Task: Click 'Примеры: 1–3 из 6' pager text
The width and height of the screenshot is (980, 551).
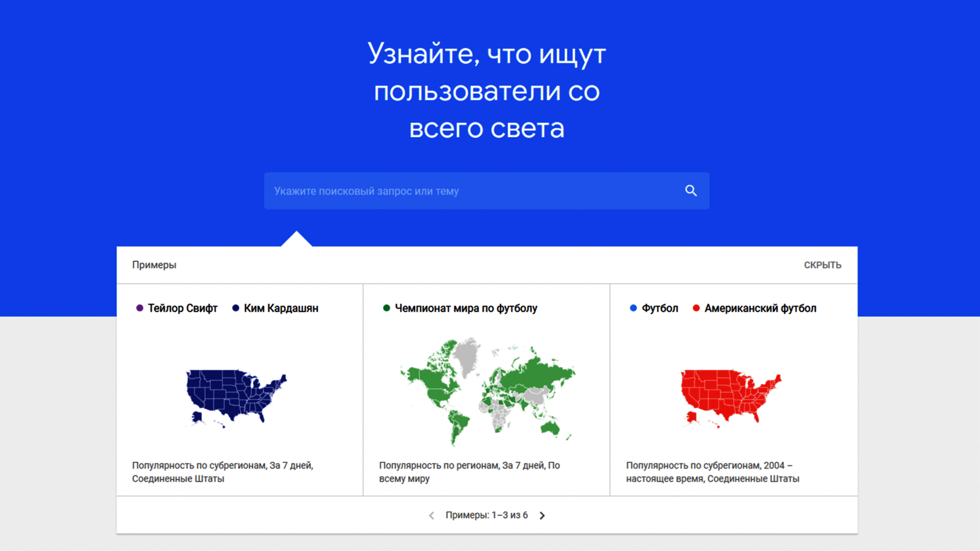Action: [x=487, y=515]
